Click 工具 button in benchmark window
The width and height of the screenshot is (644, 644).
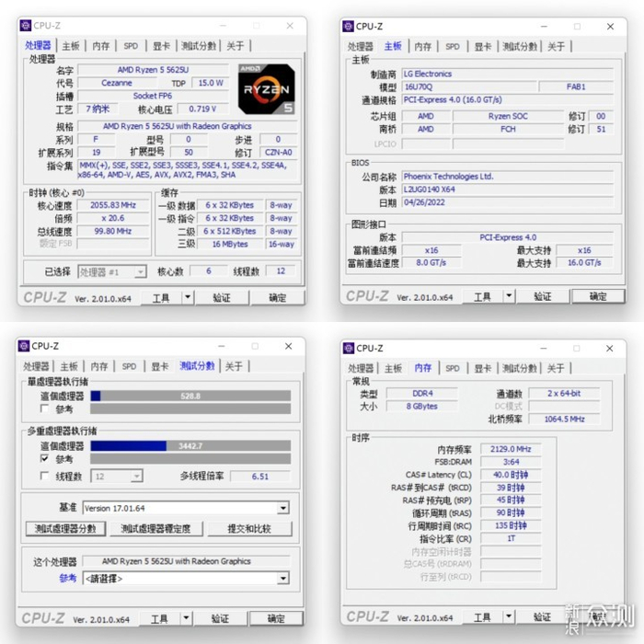click(x=159, y=618)
